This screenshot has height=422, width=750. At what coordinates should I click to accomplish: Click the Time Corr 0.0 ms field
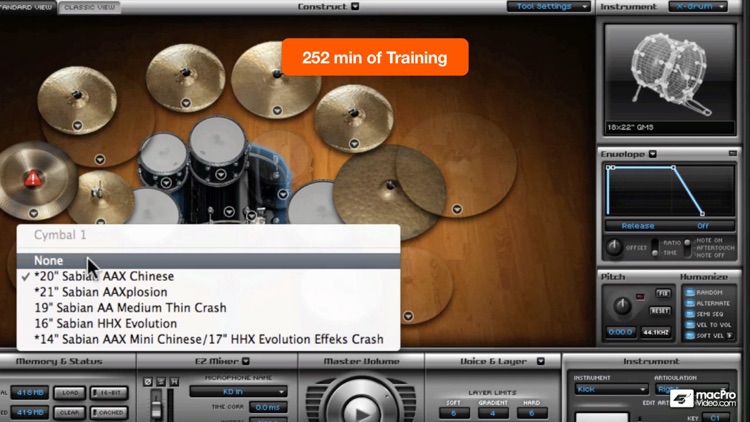[268, 407]
